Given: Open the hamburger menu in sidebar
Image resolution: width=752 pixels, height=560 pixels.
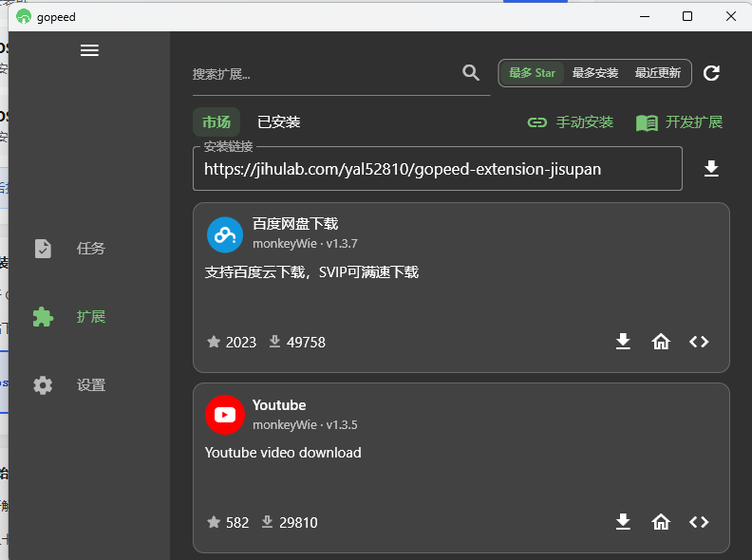Looking at the screenshot, I should tap(89, 50).
